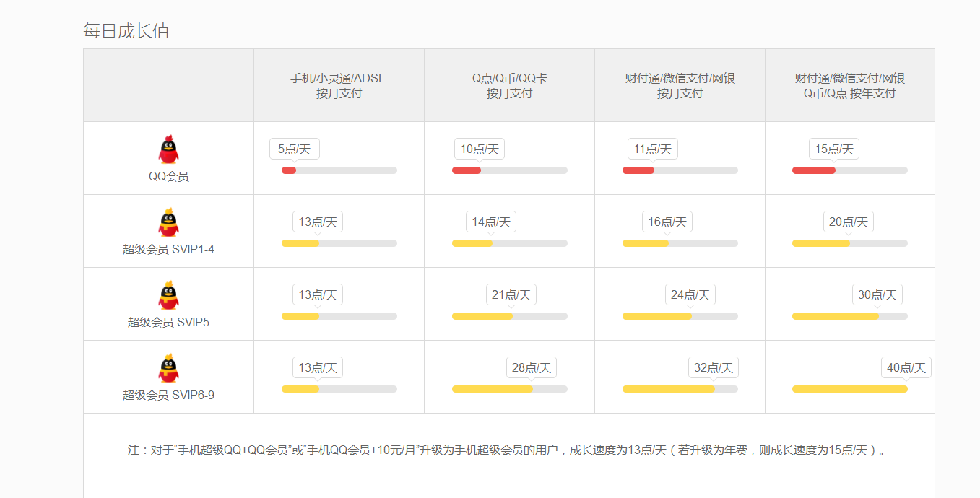Click the 13点/天 bubble in SVIP5 row

[318, 295]
